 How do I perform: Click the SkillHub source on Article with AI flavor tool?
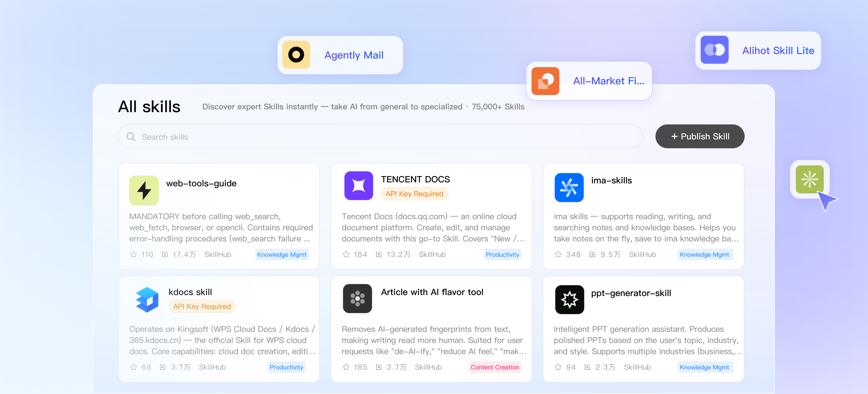(428, 367)
